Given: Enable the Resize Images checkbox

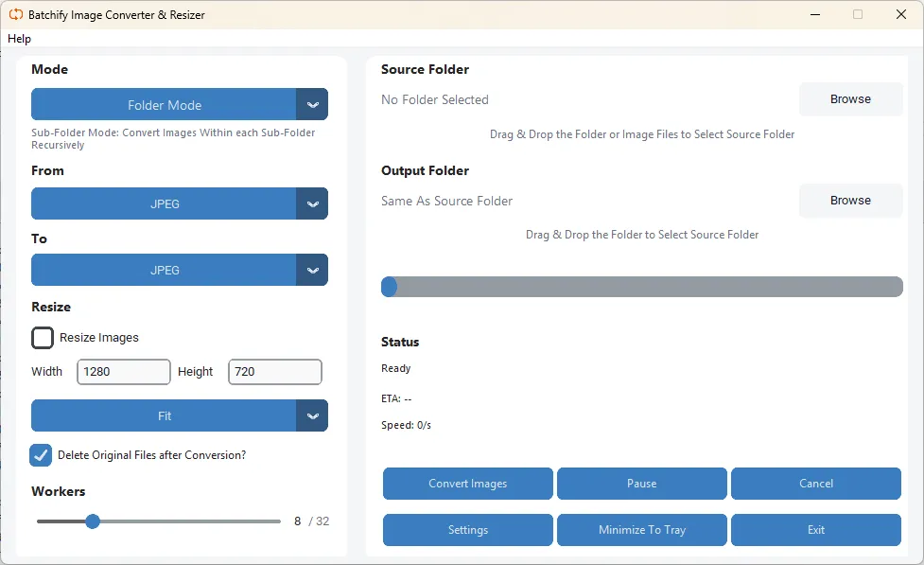Looking at the screenshot, I should tap(42, 337).
